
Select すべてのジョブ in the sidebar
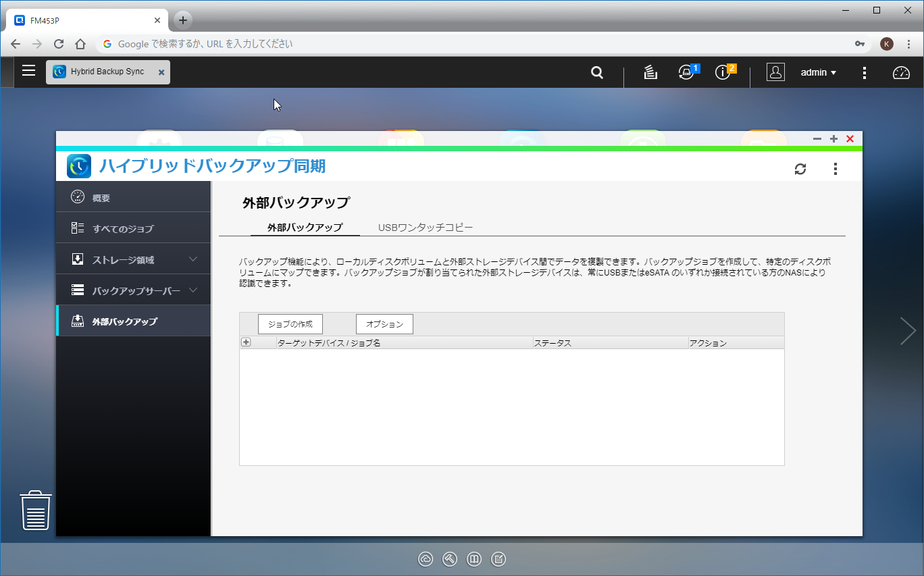pyautogui.click(x=123, y=228)
